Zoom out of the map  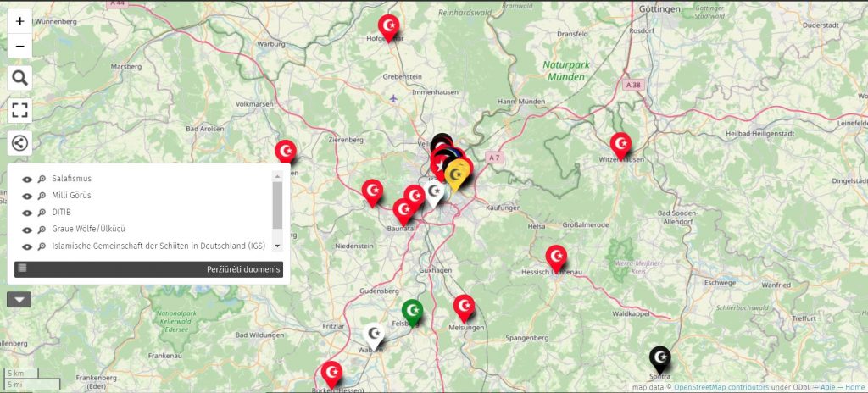point(20,47)
